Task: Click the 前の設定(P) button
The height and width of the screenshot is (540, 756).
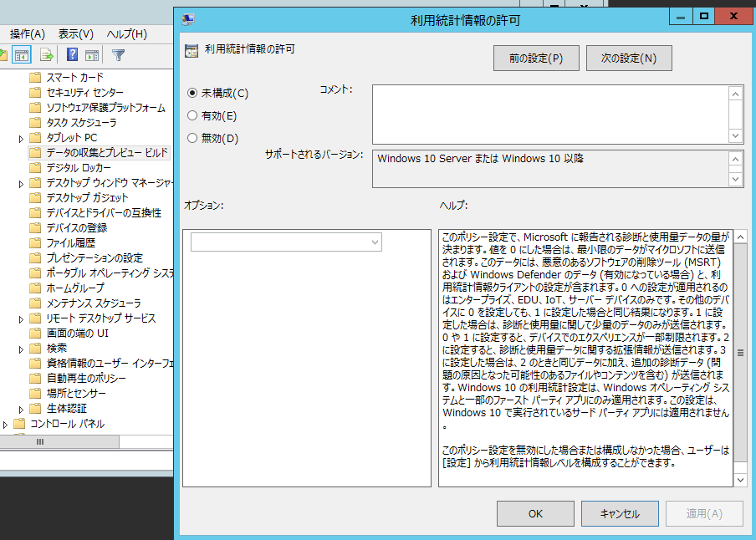Action: coord(536,59)
